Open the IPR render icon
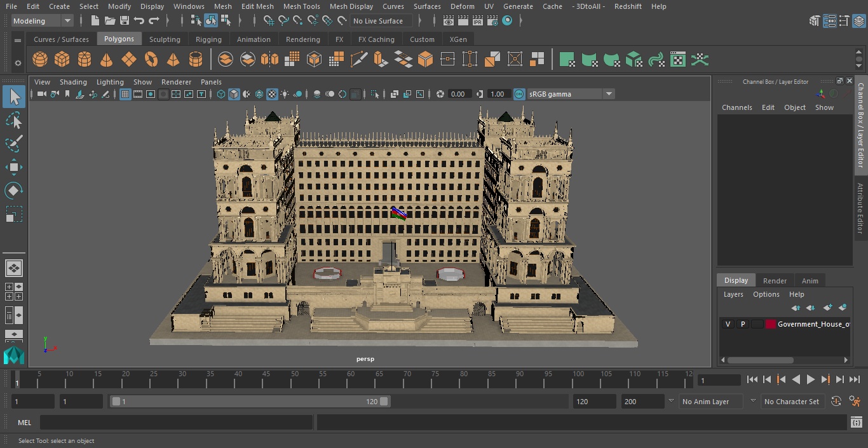Image resolution: width=868 pixels, height=448 pixels. (477, 21)
